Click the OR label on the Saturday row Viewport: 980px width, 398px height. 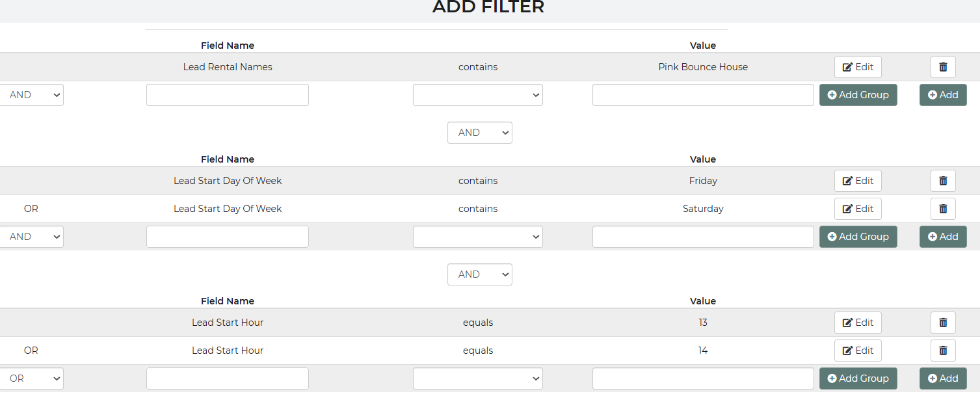(31, 209)
